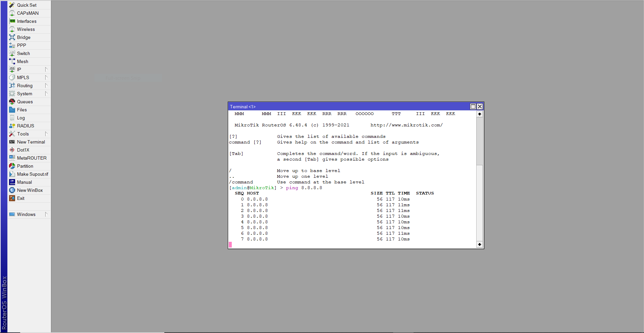
Task: Click the Wireless antenna icon
Action: pyautogui.click(x=12, y=29)
